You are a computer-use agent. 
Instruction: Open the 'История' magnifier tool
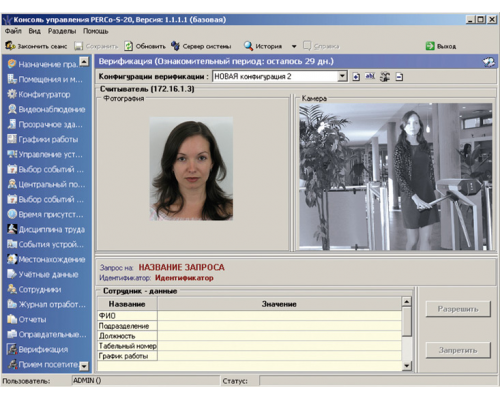point(248,46)
